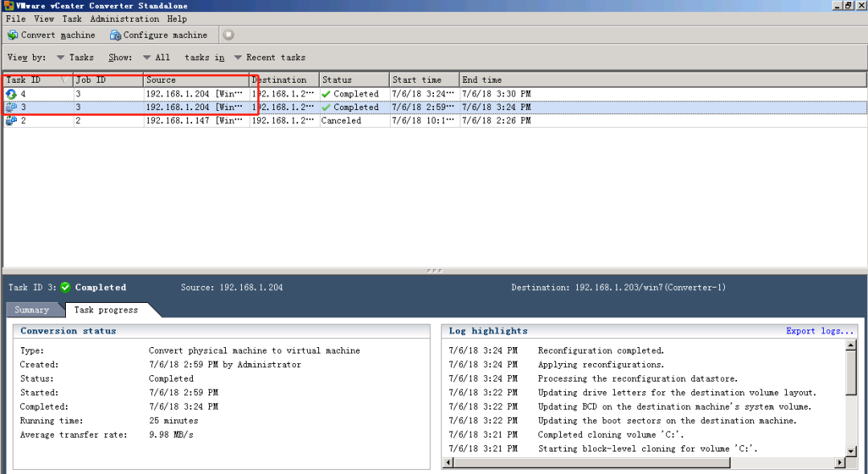Click the VMware app icon in title bar
The image size is (868, 474).
tap(8, 6)
